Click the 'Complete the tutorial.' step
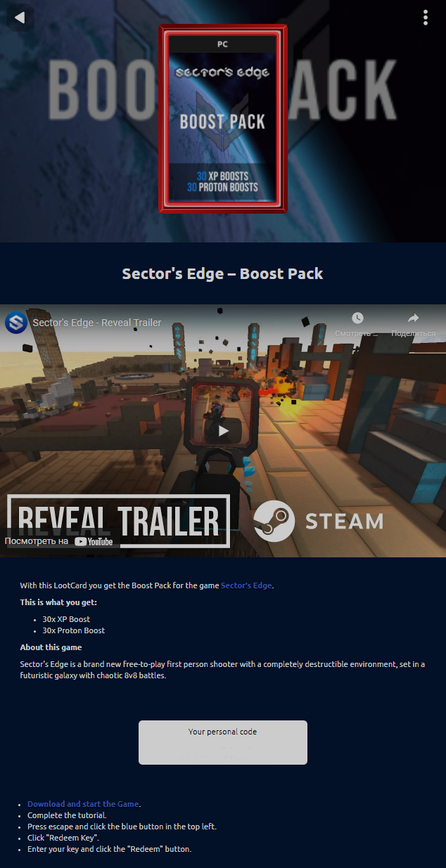This screenshot has width=446, height=868. 67,815
